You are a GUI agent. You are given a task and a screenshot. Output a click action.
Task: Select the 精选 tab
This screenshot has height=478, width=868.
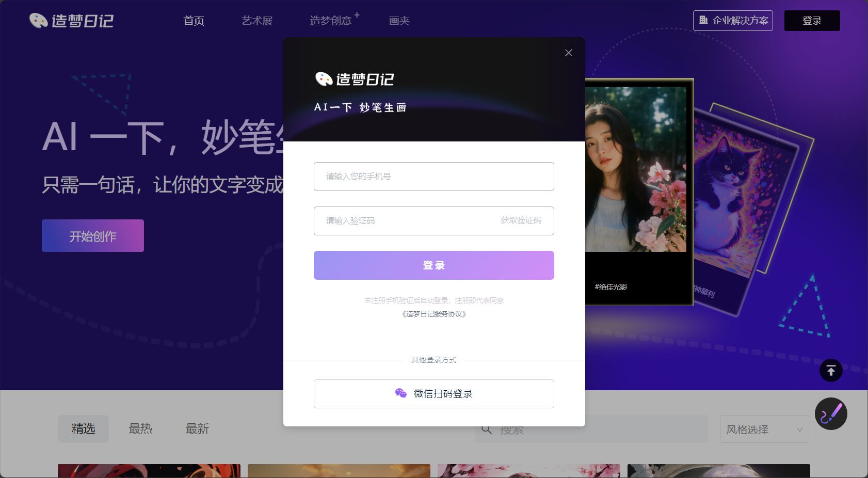coord(83,428)
